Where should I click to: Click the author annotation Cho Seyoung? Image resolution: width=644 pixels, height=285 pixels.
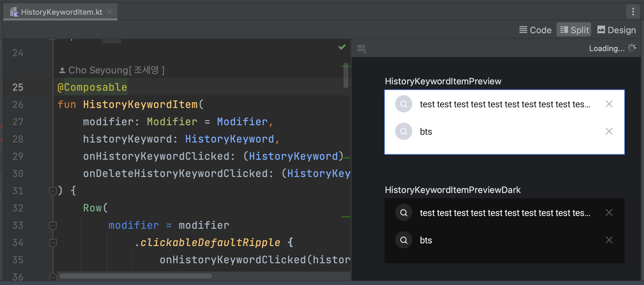(112, 70)
